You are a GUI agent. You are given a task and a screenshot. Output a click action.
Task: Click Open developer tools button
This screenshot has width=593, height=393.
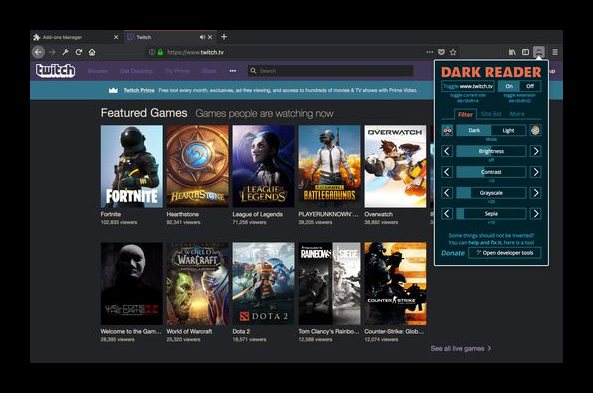(505, 253)
